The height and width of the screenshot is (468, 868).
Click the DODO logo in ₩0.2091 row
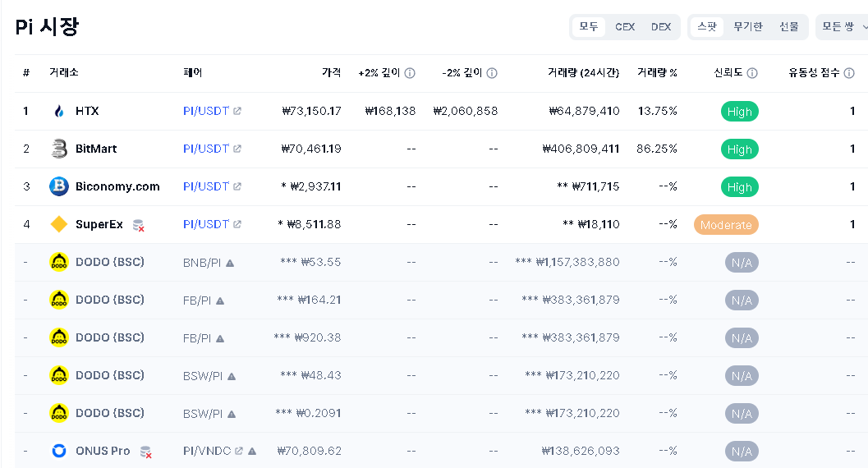coord(58,413)
